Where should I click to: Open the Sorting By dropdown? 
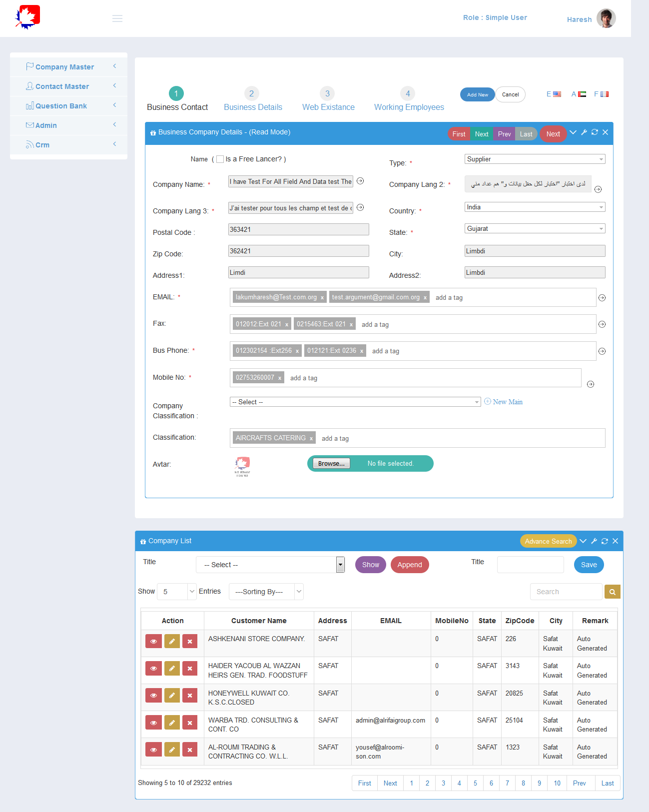pyautogui.click(x=266, y=592)
